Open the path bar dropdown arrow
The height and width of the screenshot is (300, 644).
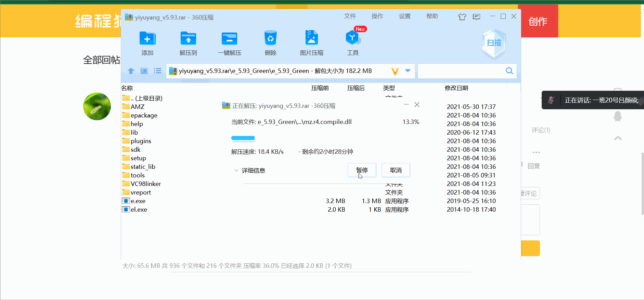click(408, 71)
